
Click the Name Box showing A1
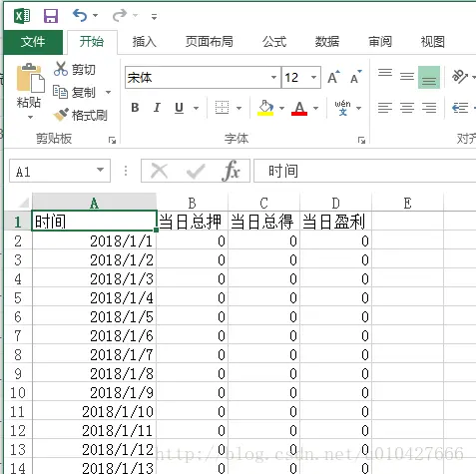coord(53,171)
